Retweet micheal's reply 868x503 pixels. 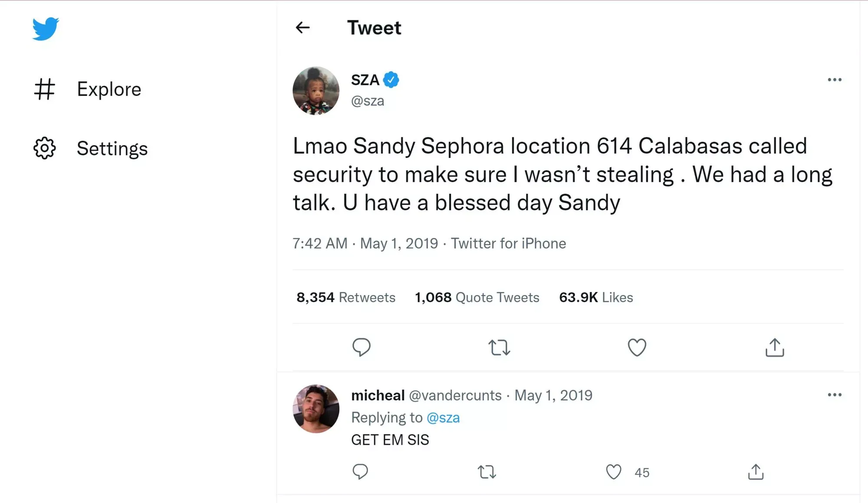(487, 472)
